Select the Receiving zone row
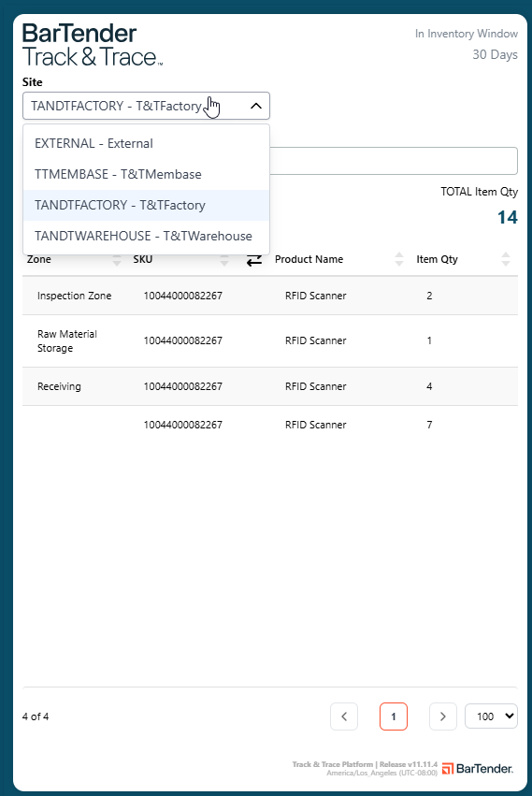532x796 pixels. click(x=270, y=386)
